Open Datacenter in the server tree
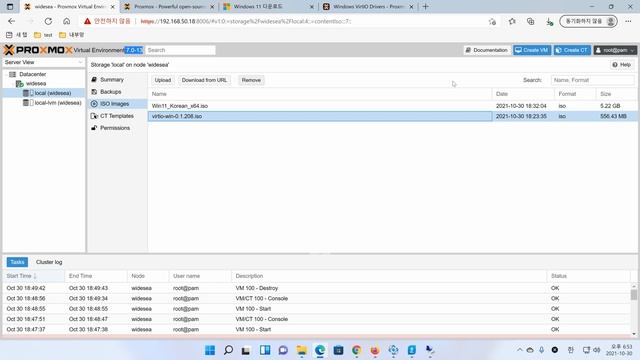Screen dimensions: 640x360 click(32, 74)
